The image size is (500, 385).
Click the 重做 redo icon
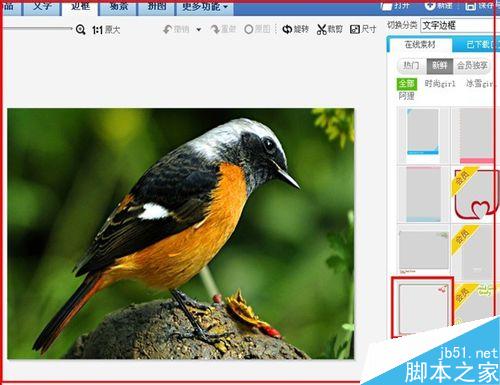coord(215,30)
